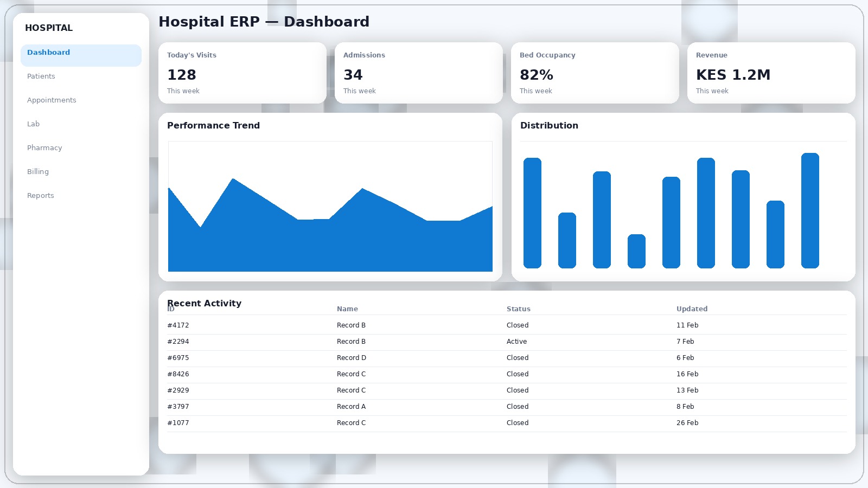Open the Bed Occupancy 82% card
This screenshot has width=868, height=488.
point(595,73)
